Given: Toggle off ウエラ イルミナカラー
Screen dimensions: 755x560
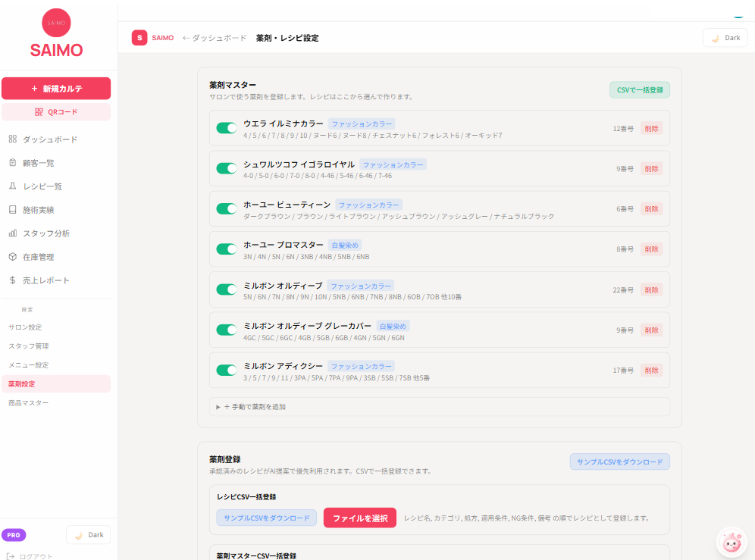Looking at the screenshot, I should click(x=227, y=128).
